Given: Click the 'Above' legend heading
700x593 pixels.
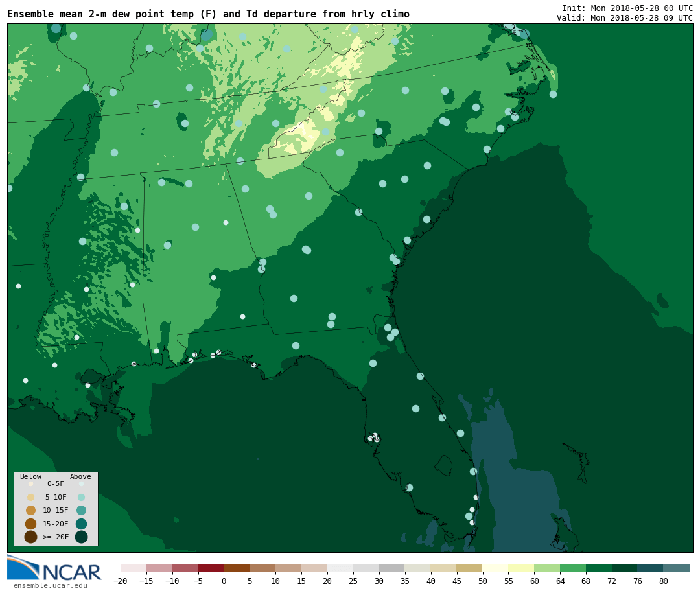Looking at the screenshot, I should click(80, 476).
